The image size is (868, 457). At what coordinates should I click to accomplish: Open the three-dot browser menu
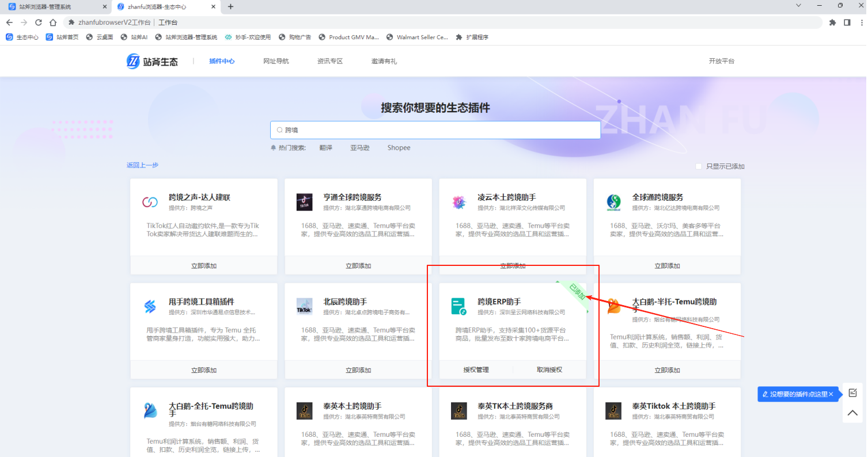coord(862,22)
